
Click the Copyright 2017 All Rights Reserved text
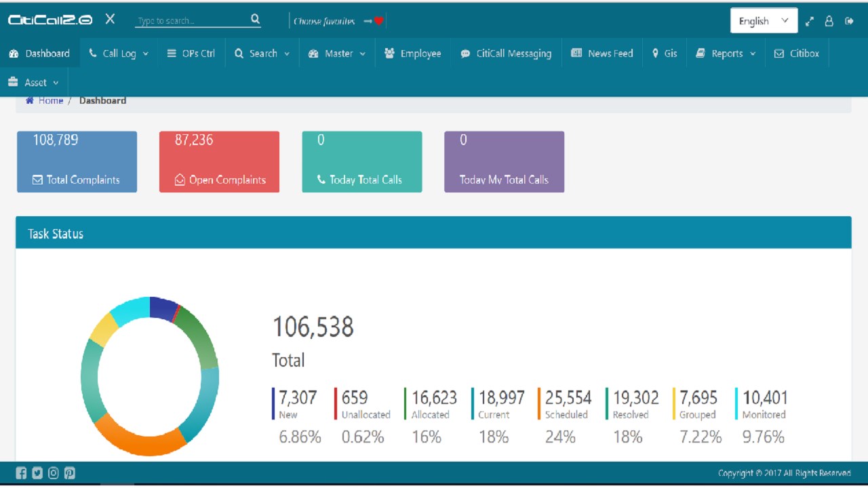click(x=785, y=473)
